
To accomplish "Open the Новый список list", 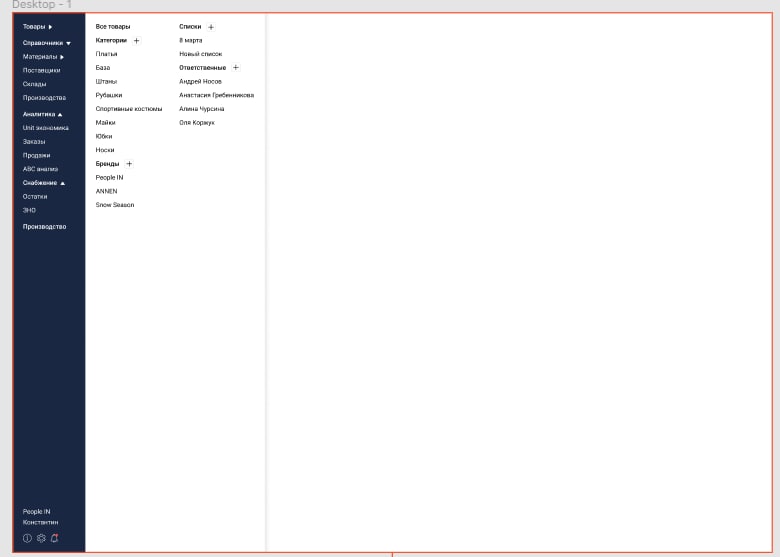I will pyautogui.click(x=200, y=54).
